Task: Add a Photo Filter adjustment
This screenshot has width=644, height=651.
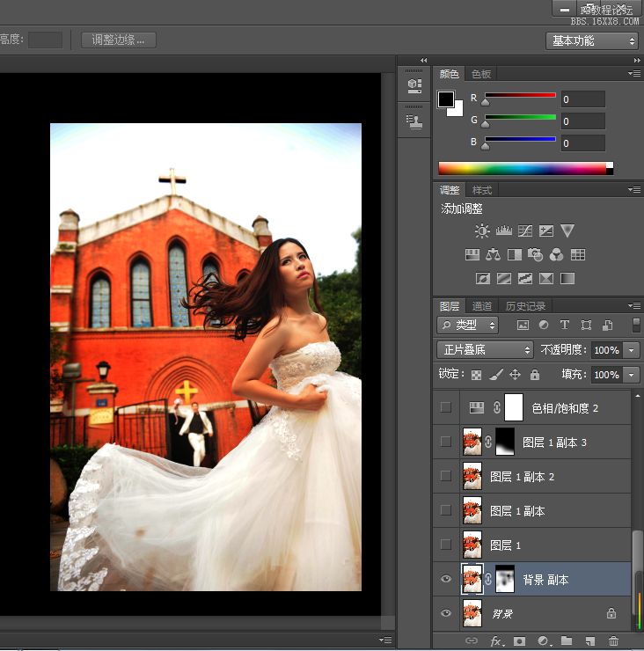Action: coord(535,254)
